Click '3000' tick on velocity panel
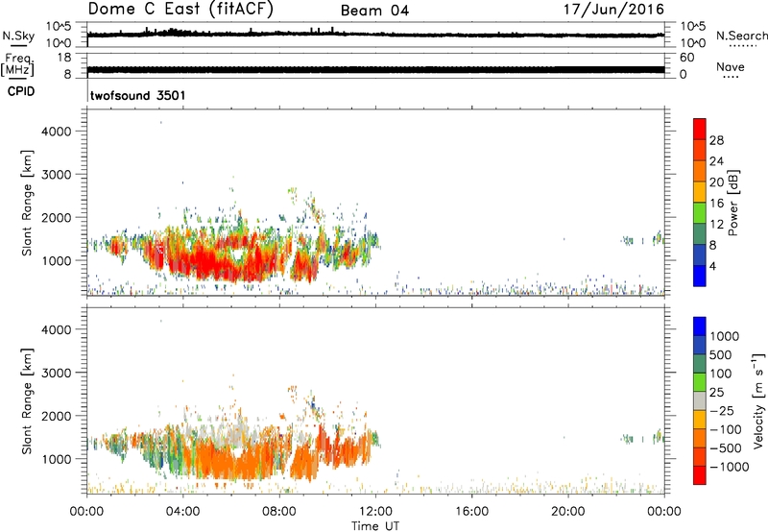This screenshot has height=532, width=768. tap(56, 373)
